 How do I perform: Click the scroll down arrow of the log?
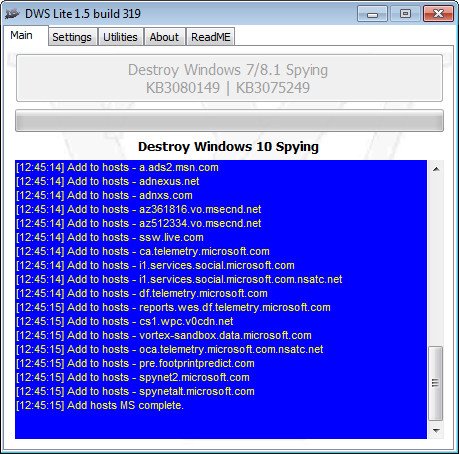tap(436, 431)
